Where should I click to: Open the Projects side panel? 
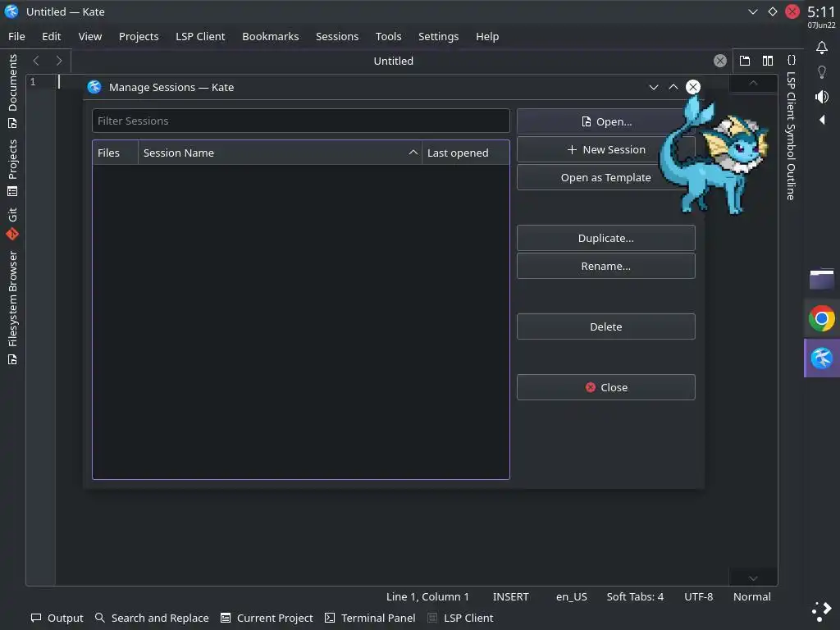click(12, 167)
